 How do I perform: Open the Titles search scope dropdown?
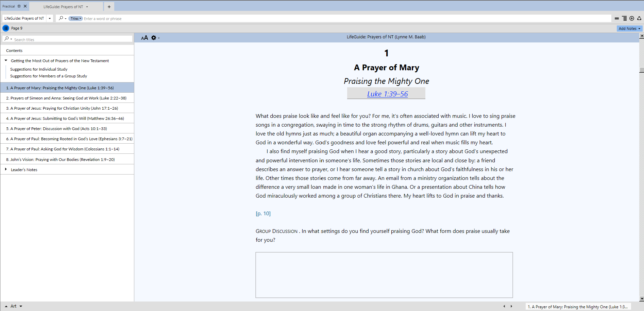(x=75, y=19)
